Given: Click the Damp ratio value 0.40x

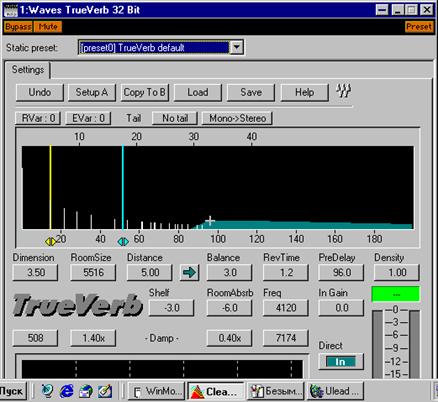Looking at the screenshot, I should [229, 338].
